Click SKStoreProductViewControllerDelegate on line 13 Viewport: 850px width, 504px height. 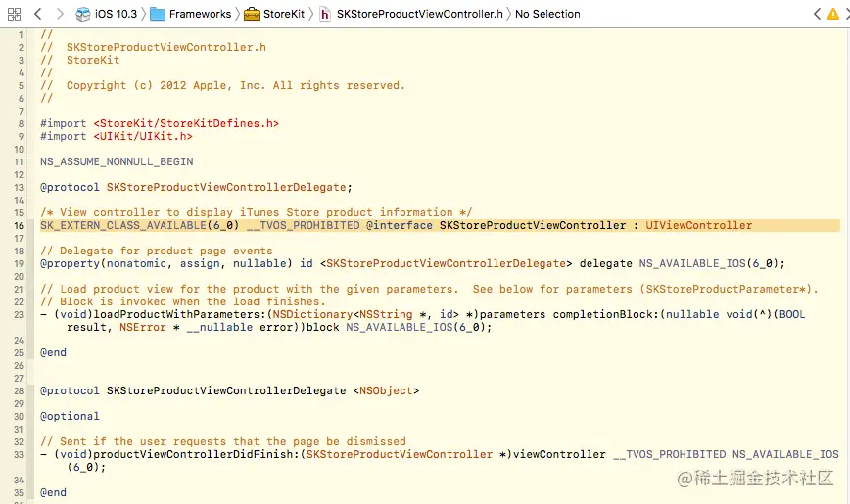226,188
